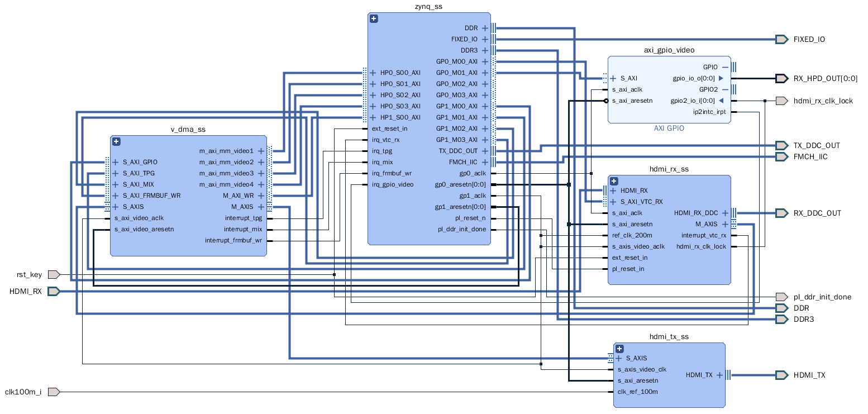Expand the HDMI_TX interface pin on hdmi_tx_ss
868x414 pixels.
719,375
